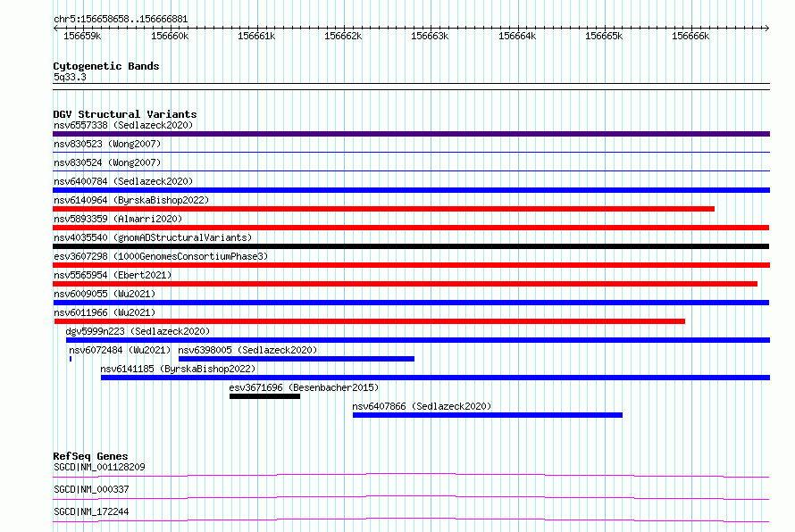Viewport: 795px width, 532px height.
Task: Click the blue nsv6398005 variant bar
Action: [x=297, y=359]
